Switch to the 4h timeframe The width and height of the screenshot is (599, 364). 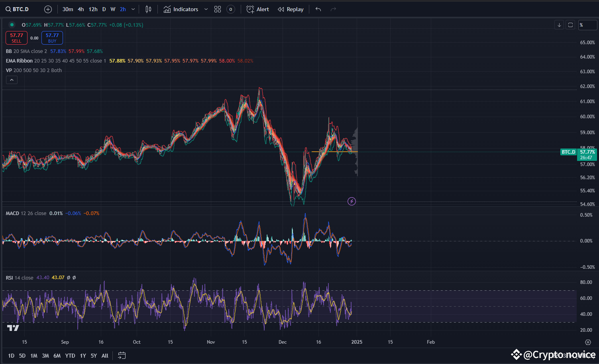[81, 9]
